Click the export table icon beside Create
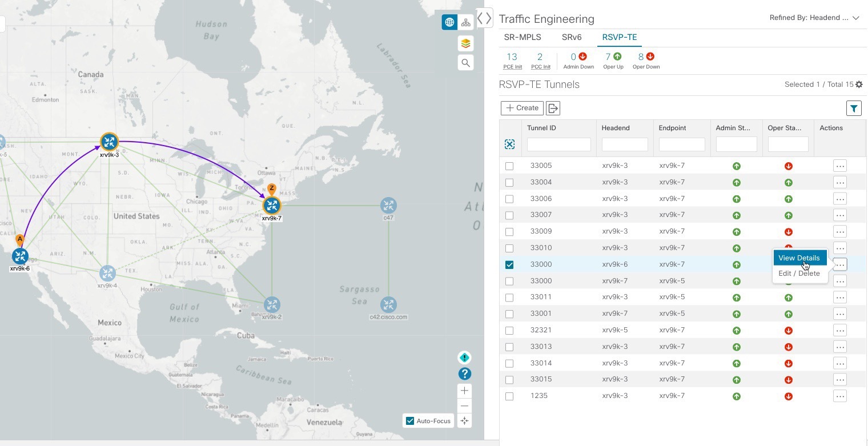The height and width of the screenshot is (446, 868). [x=553, y=108]
